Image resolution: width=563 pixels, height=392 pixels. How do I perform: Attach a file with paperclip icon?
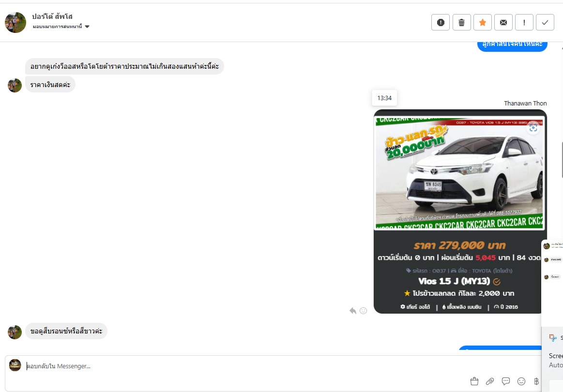pyautogui.click(x=490, y=381)
